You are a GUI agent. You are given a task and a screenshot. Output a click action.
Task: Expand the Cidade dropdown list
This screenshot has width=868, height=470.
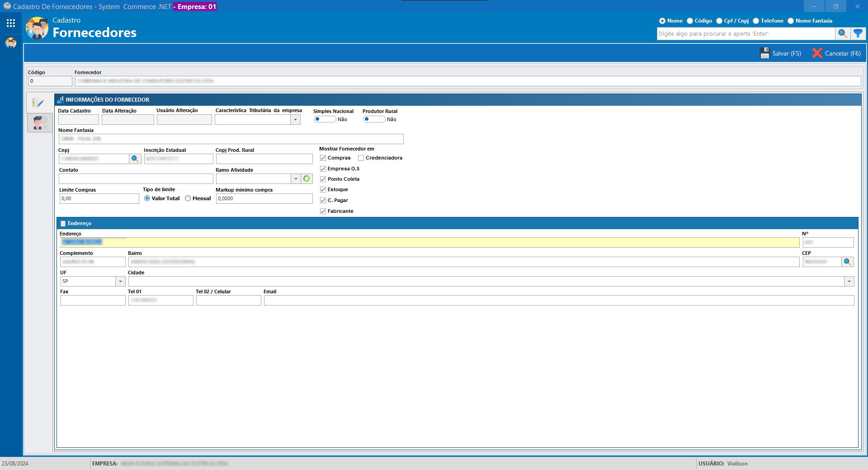tap(849, 282)
